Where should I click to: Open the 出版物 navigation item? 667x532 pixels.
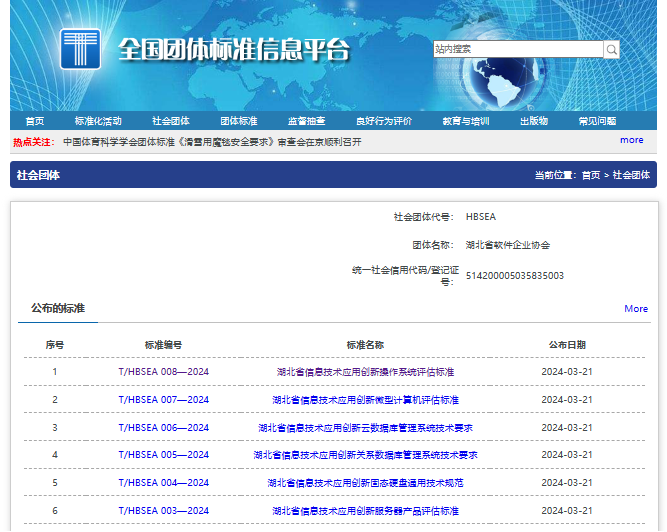[534, 121]
